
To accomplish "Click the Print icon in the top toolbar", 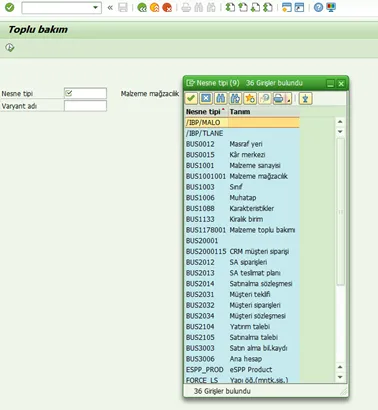I will [x=186, y=7].
